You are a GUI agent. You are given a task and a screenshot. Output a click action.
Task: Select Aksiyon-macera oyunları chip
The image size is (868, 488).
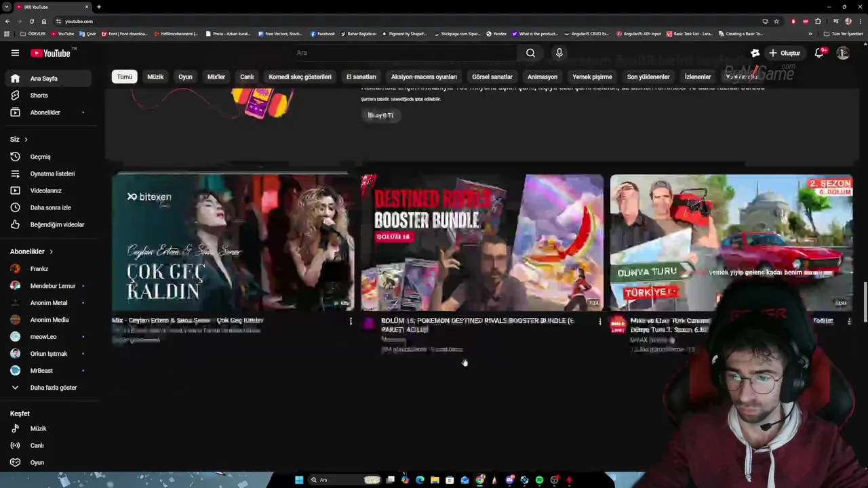(x=424, y=77)
